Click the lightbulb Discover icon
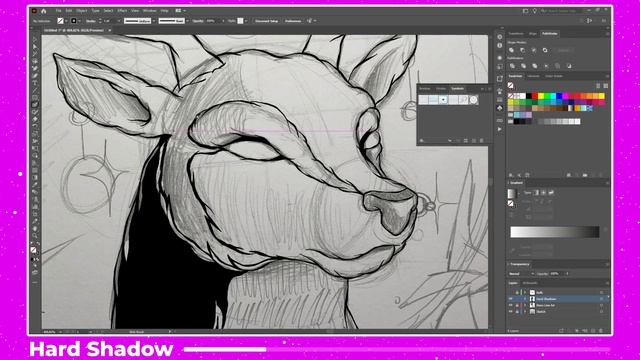Screen dimensions: 640x360 535,11
